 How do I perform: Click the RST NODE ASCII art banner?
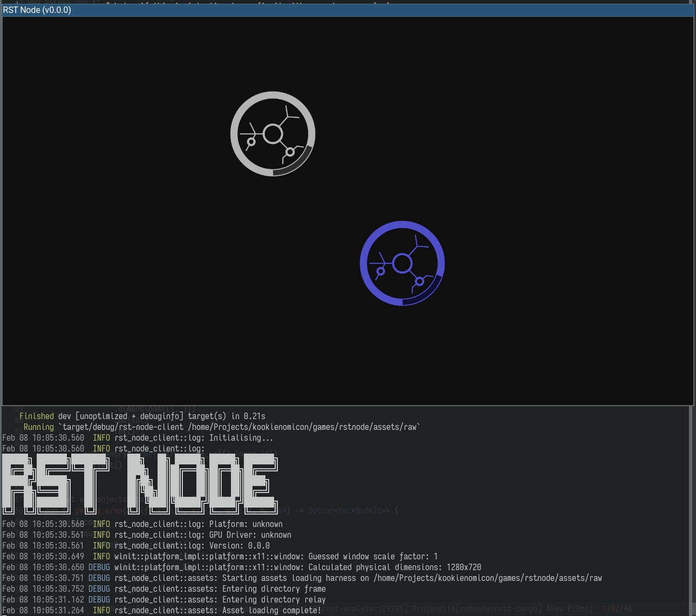pyautogui.click(x=139, y=483)
